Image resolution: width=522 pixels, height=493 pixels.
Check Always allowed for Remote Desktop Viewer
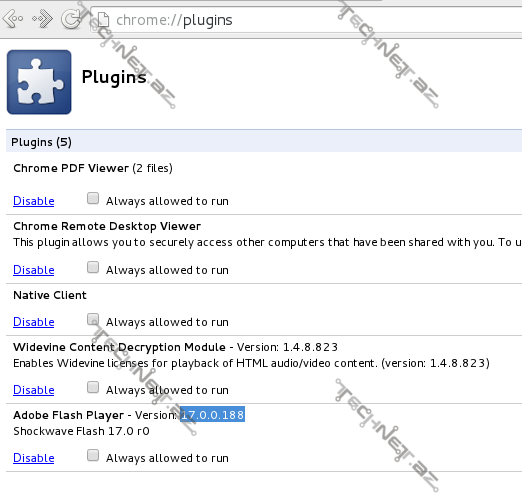93,267
